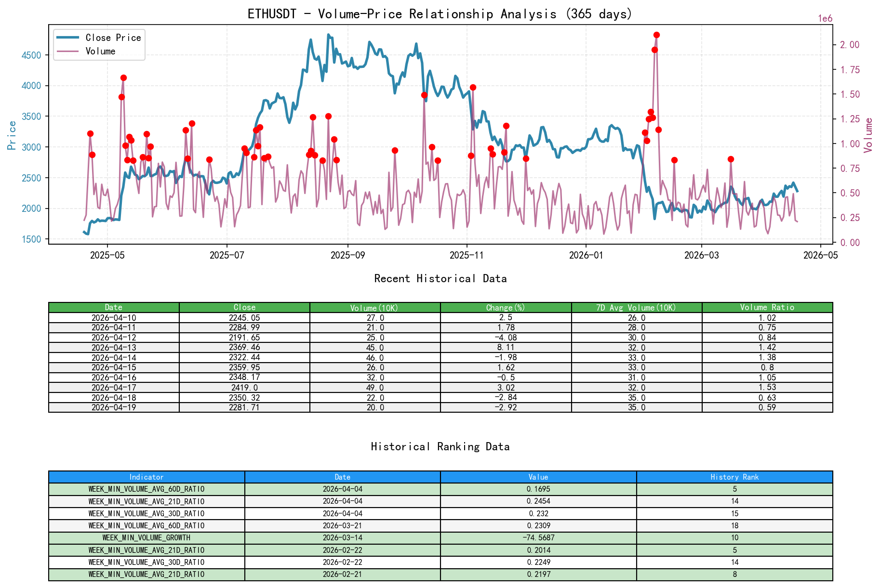Click the volume ratio 0.59
This screenshot has height=588, width=881.
tap(767, 407)
